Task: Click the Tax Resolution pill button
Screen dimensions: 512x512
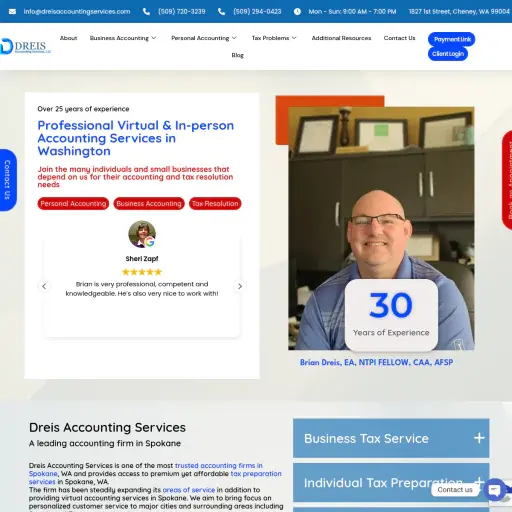Action: [215, 204]
